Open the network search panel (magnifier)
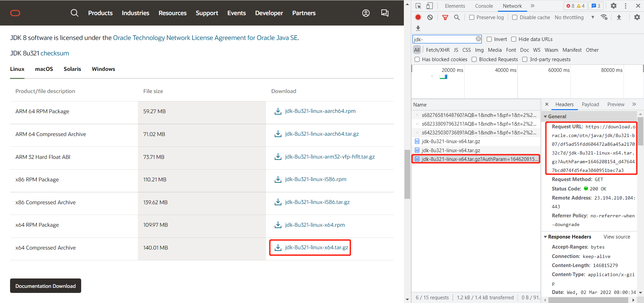 click(x=457, y=17)
